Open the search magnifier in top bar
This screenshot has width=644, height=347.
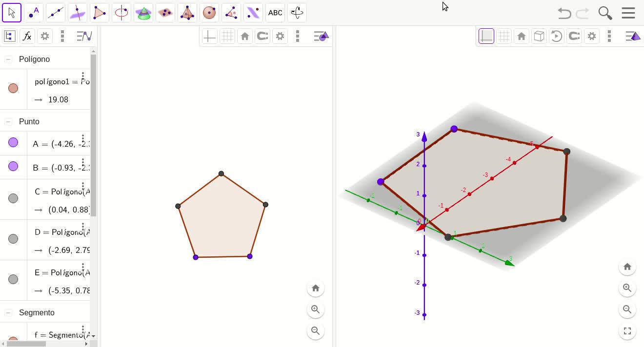coord(605,13)
